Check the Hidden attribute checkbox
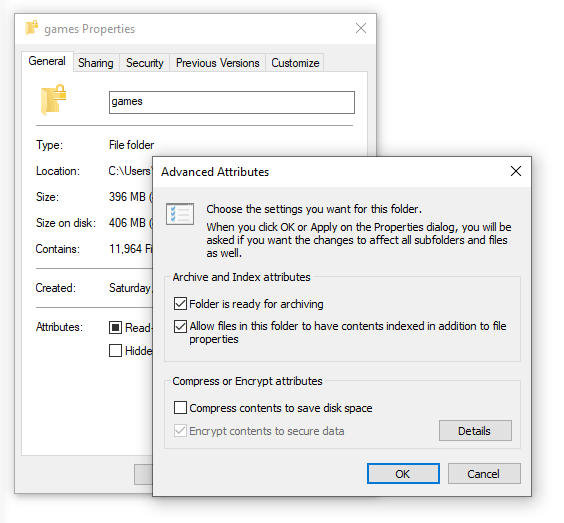This screenshot has width=564, height=523. tap(115, 350)
